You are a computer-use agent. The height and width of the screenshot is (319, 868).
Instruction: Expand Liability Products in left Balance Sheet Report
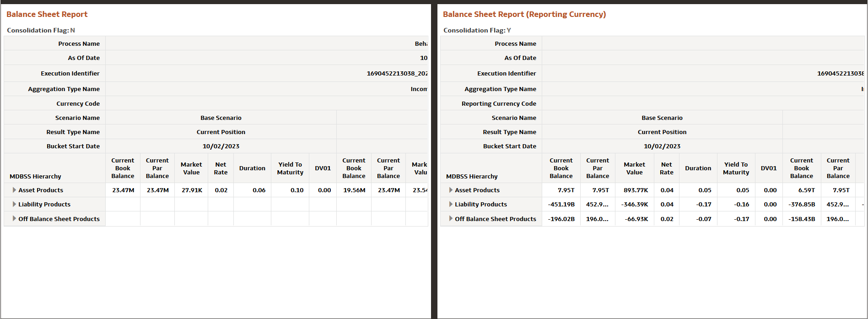15,204
